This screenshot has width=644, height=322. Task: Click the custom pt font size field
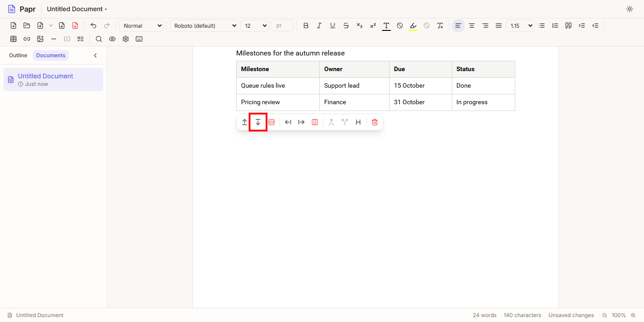(x=282, y=25)
